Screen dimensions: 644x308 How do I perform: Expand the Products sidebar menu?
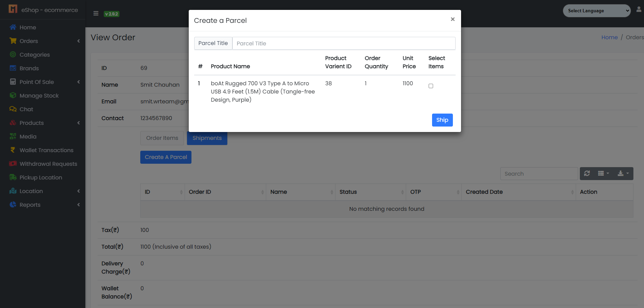click(32, 123)
